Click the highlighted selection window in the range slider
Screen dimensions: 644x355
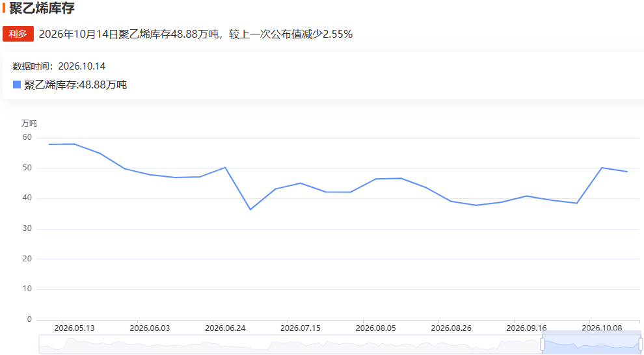pos(591,345)
